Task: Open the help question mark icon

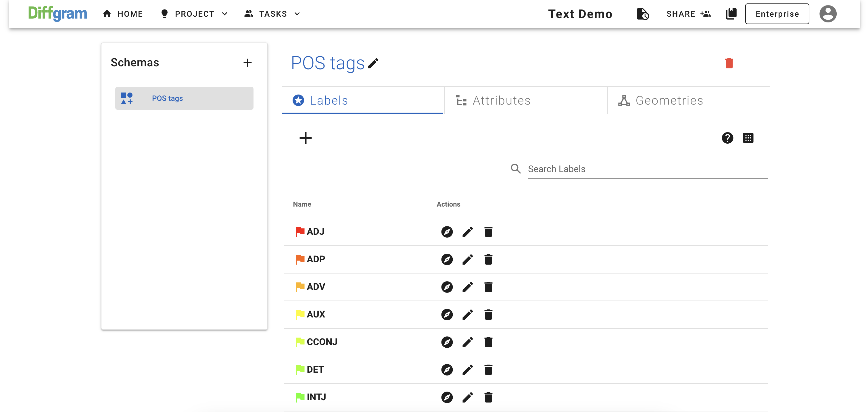Action: tap(727, 138)
